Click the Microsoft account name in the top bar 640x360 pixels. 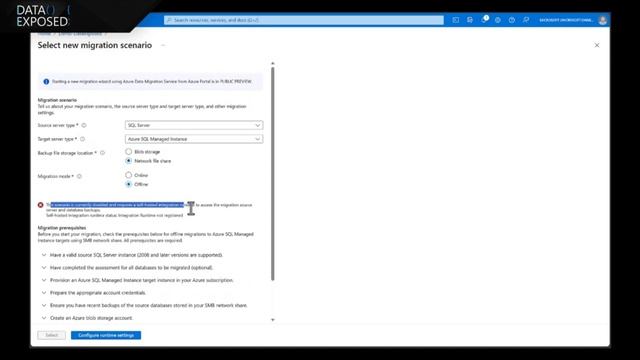tap(566, 20)
